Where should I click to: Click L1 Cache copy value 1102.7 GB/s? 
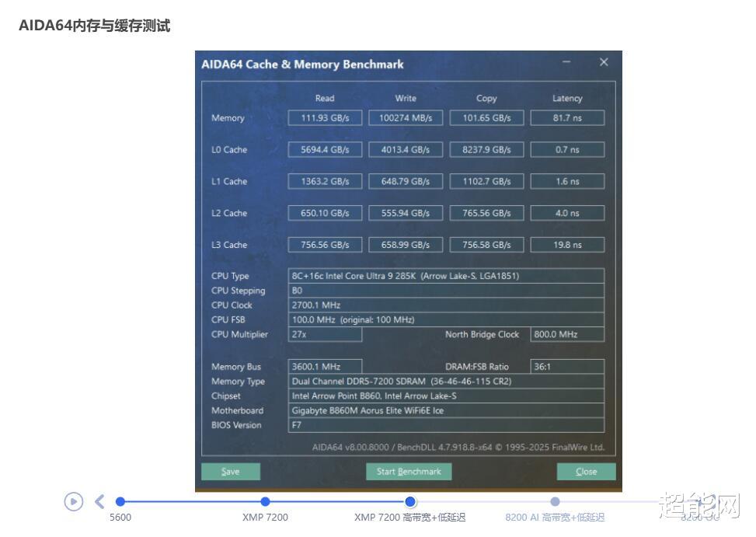click(x=486, y=182)
